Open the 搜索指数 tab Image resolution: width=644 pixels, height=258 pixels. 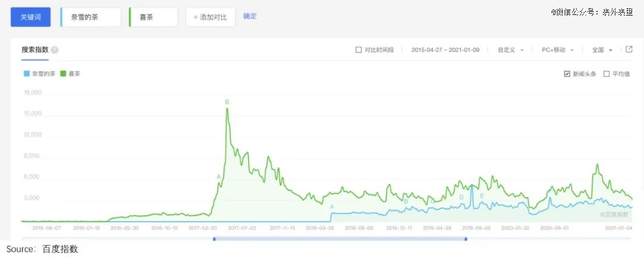click(35, 50)
